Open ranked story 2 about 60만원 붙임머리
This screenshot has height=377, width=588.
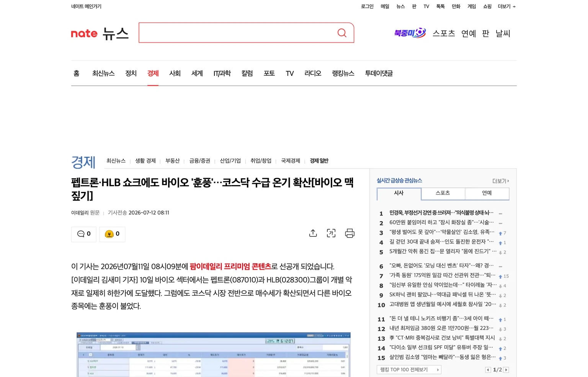pyautogui.click(x=441, y=222)
